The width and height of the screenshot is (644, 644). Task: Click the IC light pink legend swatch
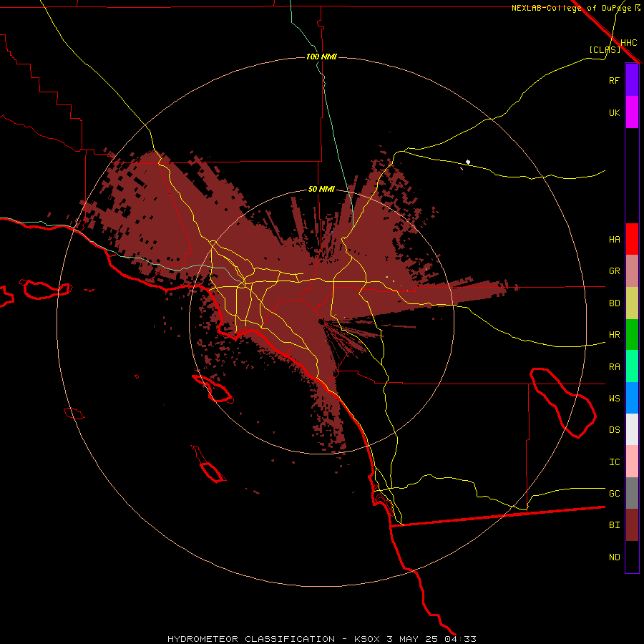click(632, 462)
